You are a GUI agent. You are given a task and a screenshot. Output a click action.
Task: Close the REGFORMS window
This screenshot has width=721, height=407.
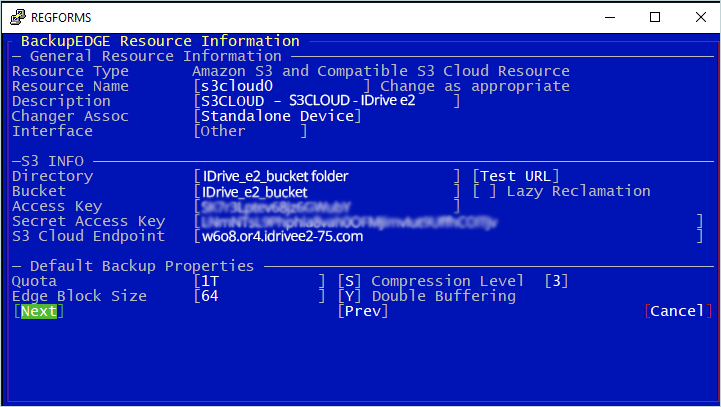700,17
